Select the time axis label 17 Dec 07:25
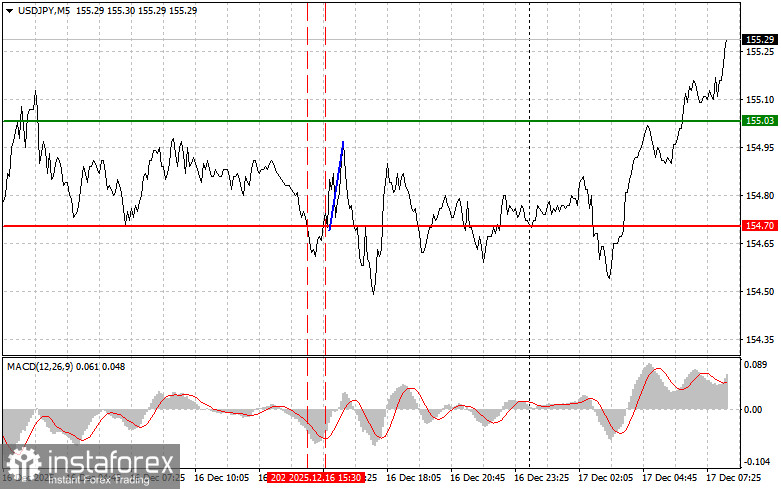This screenshot has width=781, height=489. click(x=733, y=478)
